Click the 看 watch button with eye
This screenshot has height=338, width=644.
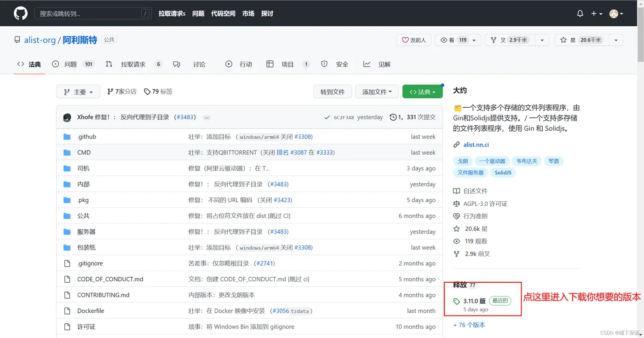(x=454, y=40)
